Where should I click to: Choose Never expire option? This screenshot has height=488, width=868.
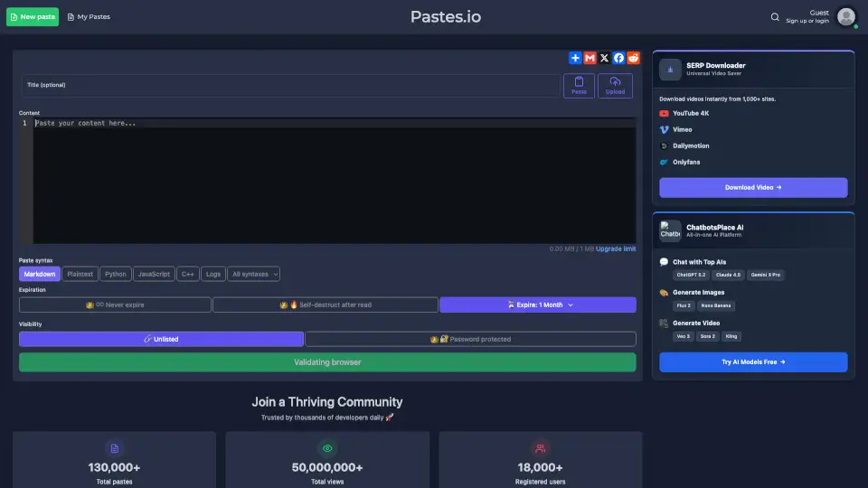115,305
